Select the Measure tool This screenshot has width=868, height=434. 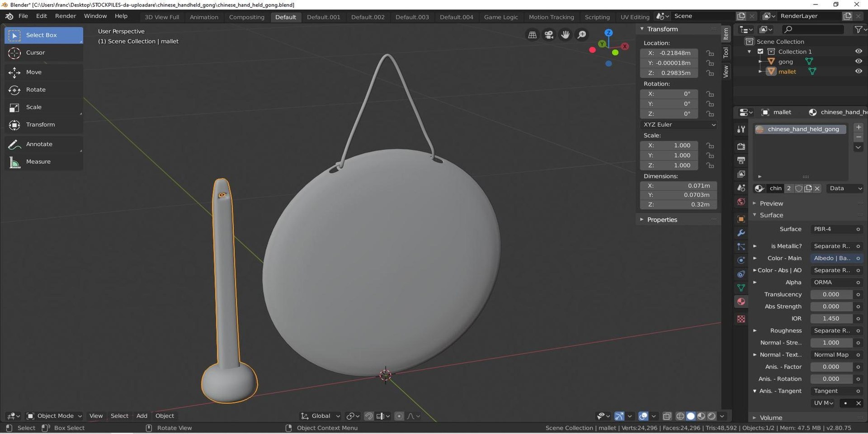[43, 162]
